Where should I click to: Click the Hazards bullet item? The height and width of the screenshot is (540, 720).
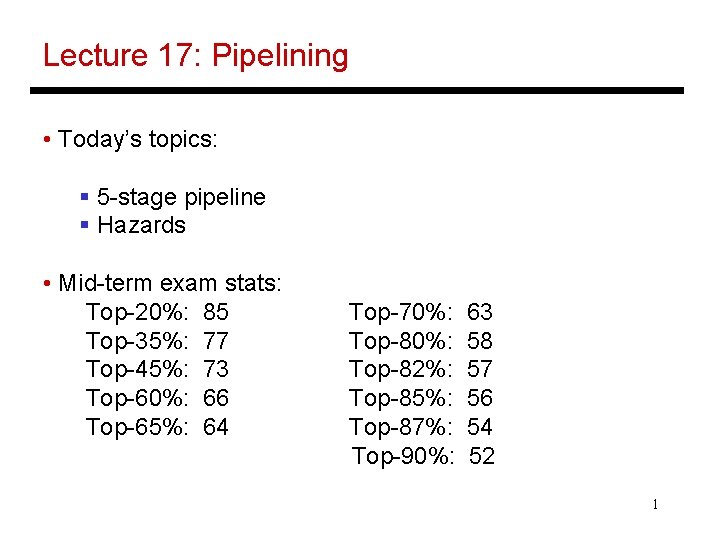[141, 225]
